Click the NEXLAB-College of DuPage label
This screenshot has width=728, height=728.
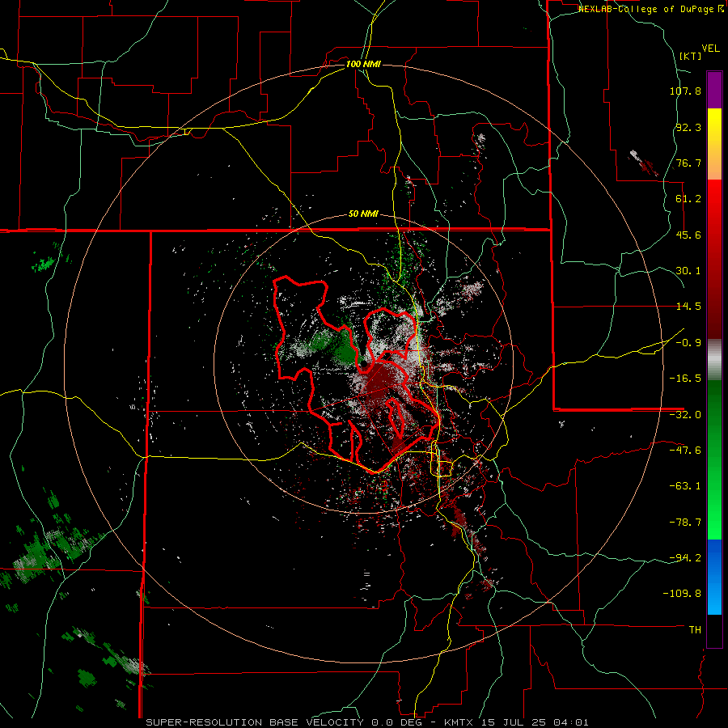647,9
